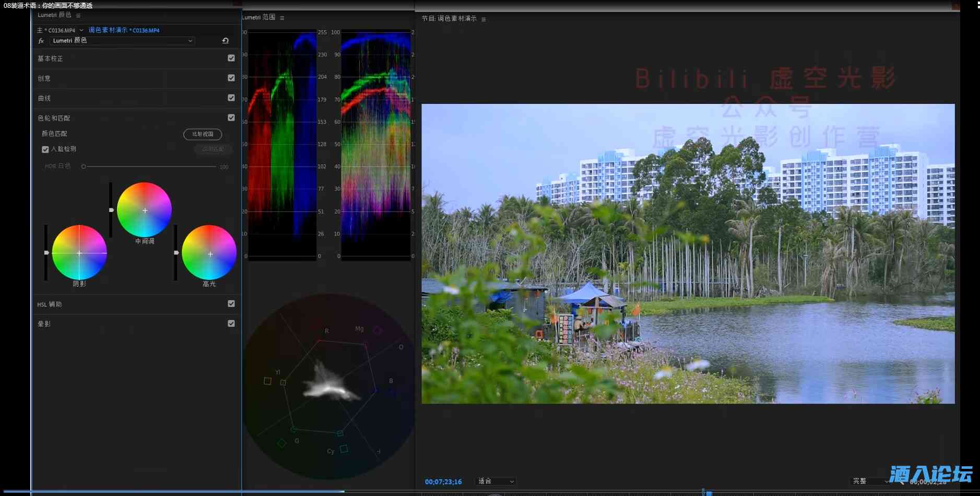Click the 中间调 midtones color wheel center
This screenshot has width=980, height=496.
[x=145, y=210]
